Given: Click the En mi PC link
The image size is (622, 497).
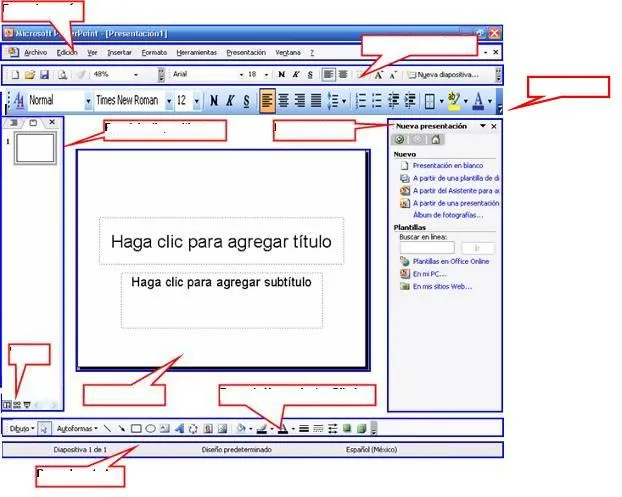Looking at the screenshot, I should pyautogui.click(x=430, y=274).
